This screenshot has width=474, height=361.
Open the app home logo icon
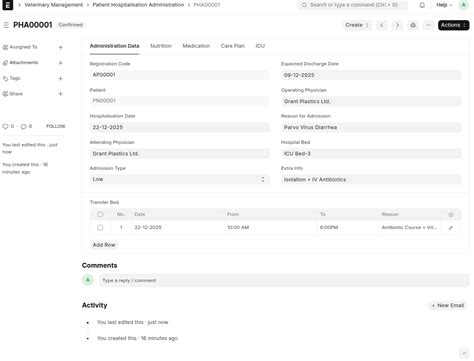click(x=8, y=5)
